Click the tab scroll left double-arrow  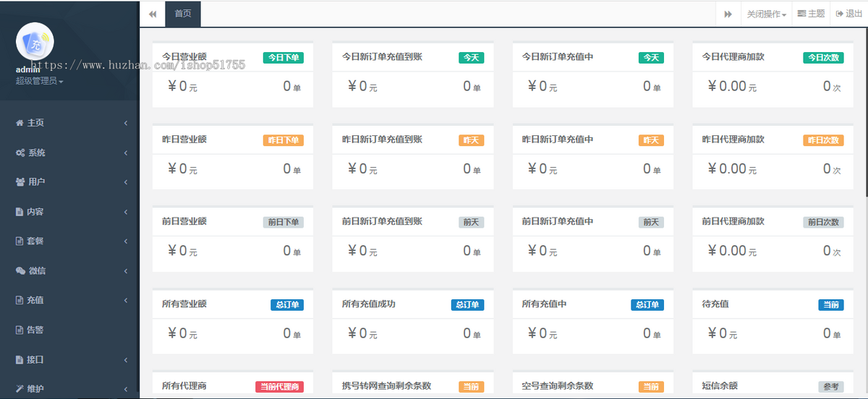coord(153,14)
